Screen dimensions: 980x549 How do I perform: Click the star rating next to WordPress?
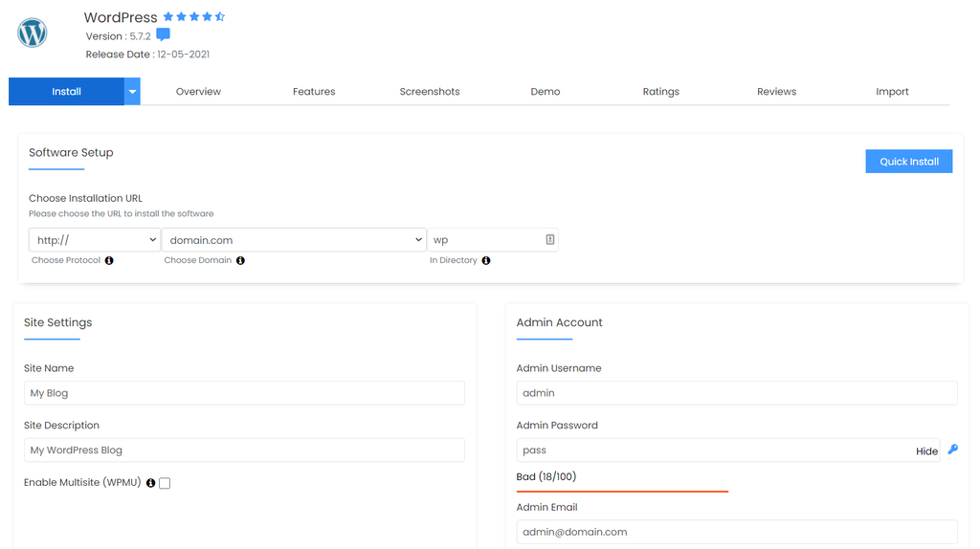(193, 17)
